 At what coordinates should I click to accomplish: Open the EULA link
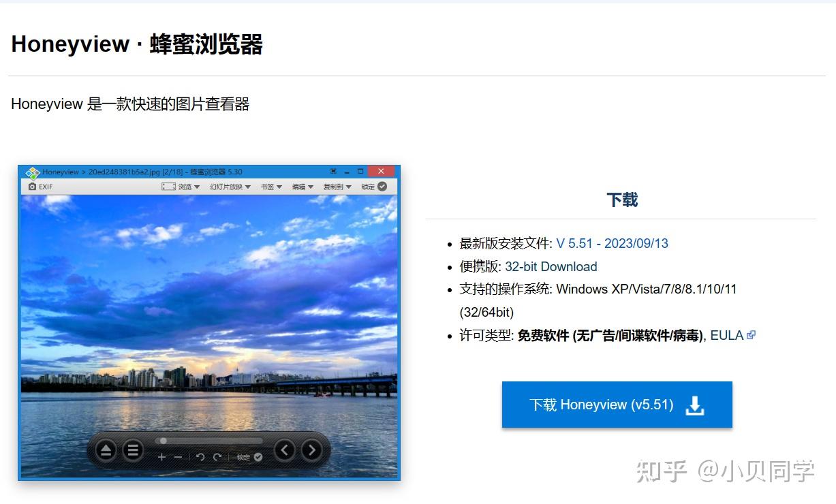727,335
